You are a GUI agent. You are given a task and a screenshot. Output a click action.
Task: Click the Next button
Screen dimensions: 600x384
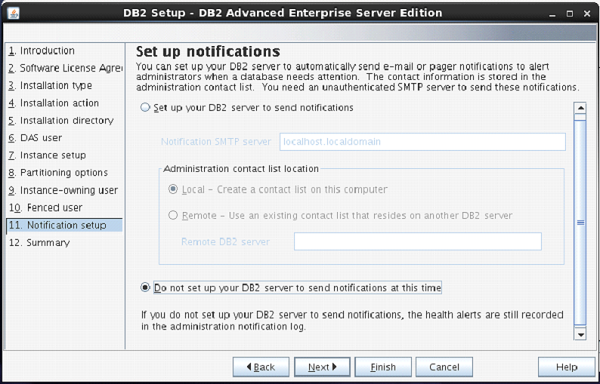click(x=322, y=367)
